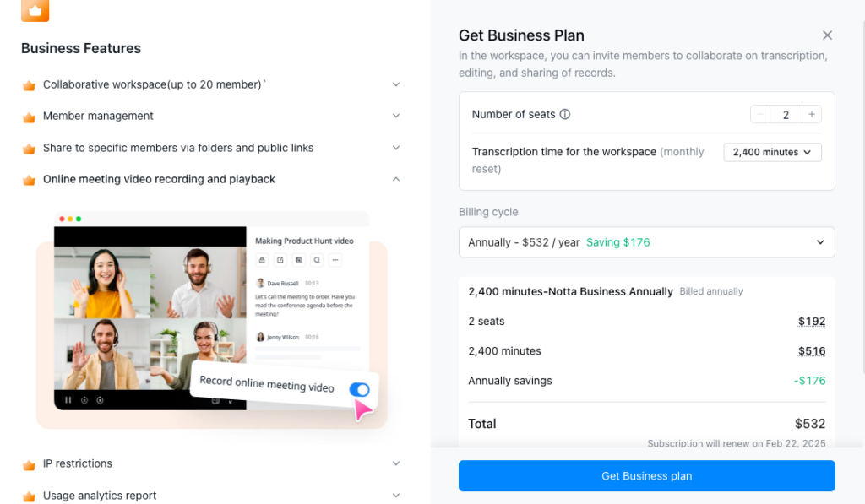The height and width of the screenshot is (504, 865).
Task: Expand the Collaborative workspace feature
Action: (x=396, y=84)
